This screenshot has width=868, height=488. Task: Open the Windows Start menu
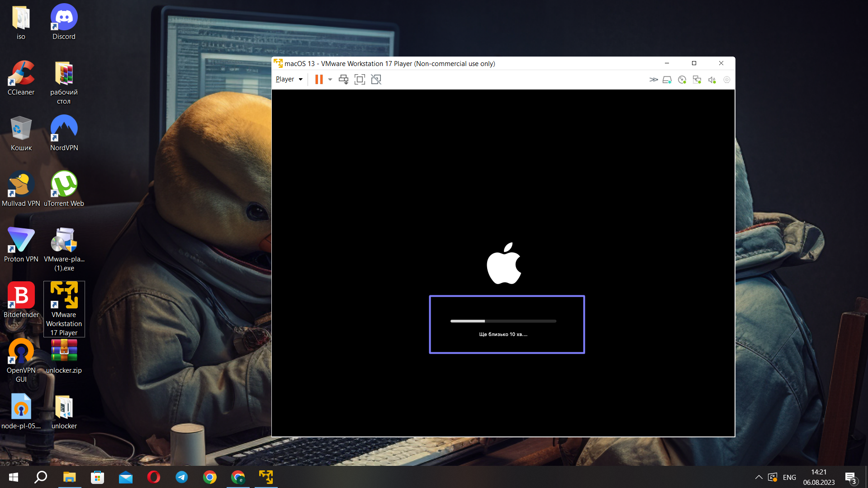coord(14,477)
